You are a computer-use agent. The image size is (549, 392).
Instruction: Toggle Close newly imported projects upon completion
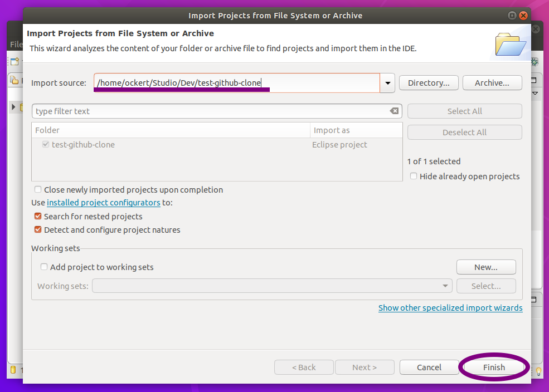click(38, 190)
